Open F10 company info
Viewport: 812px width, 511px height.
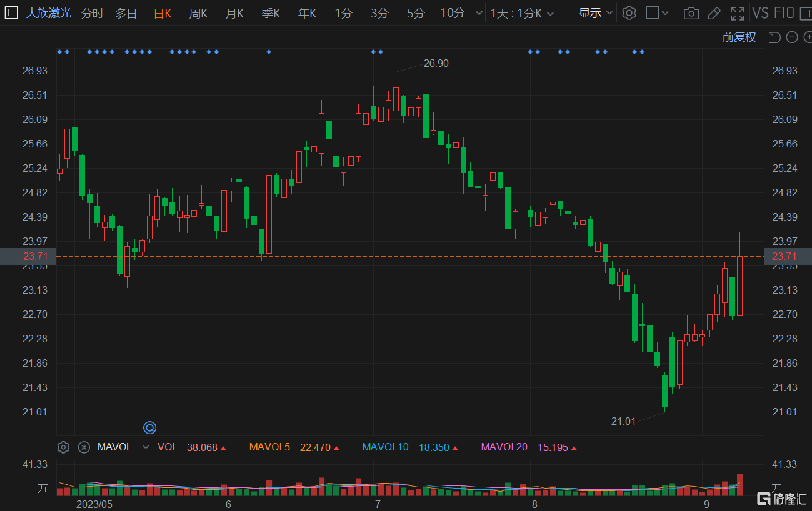784,13
